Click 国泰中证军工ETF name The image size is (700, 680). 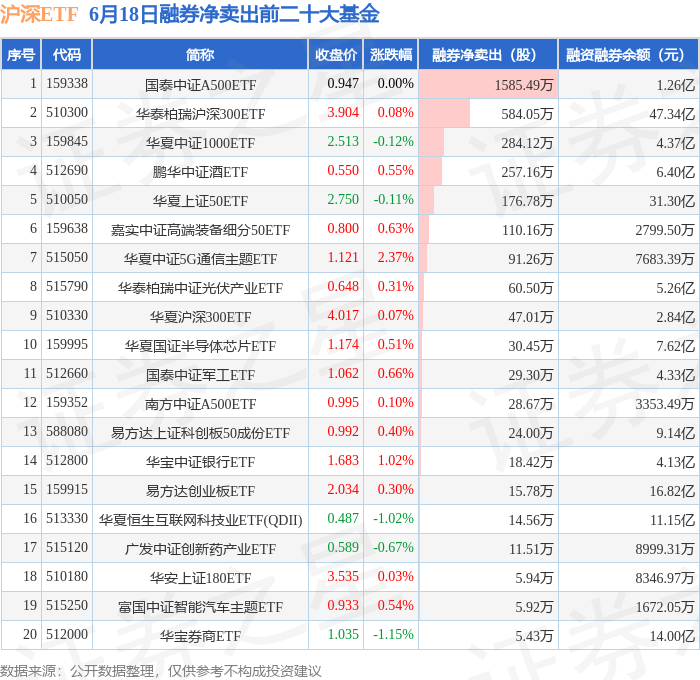[x=200, y=375]
